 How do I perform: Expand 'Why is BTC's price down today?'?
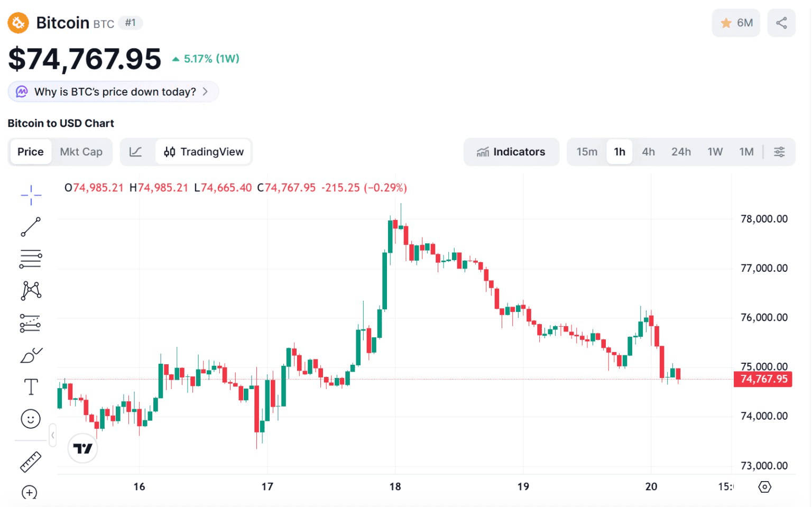click(114, 92)
